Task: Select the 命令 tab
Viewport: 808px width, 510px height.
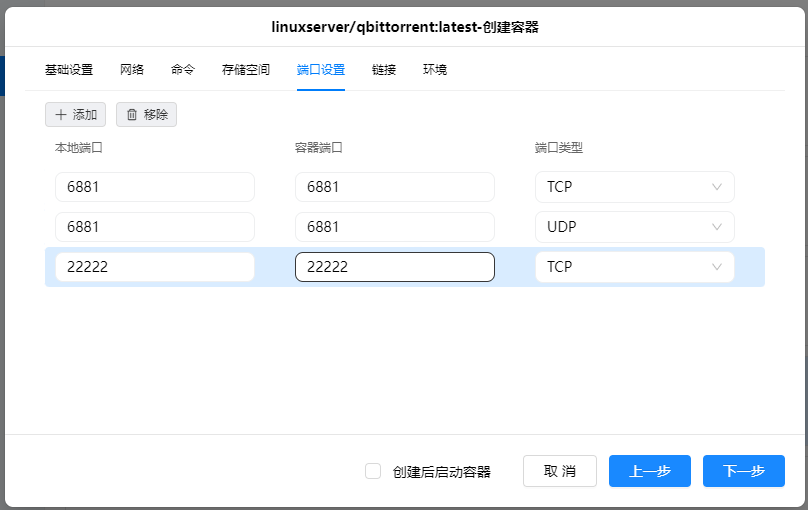Action: [183, 70]
